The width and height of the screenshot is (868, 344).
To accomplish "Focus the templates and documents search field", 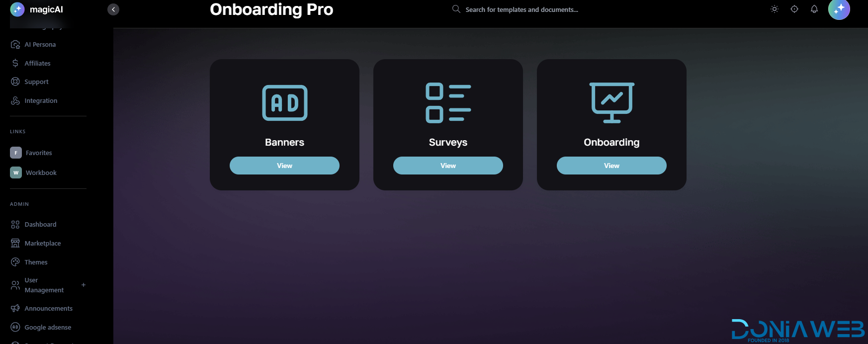I will [x=521, y=9].
